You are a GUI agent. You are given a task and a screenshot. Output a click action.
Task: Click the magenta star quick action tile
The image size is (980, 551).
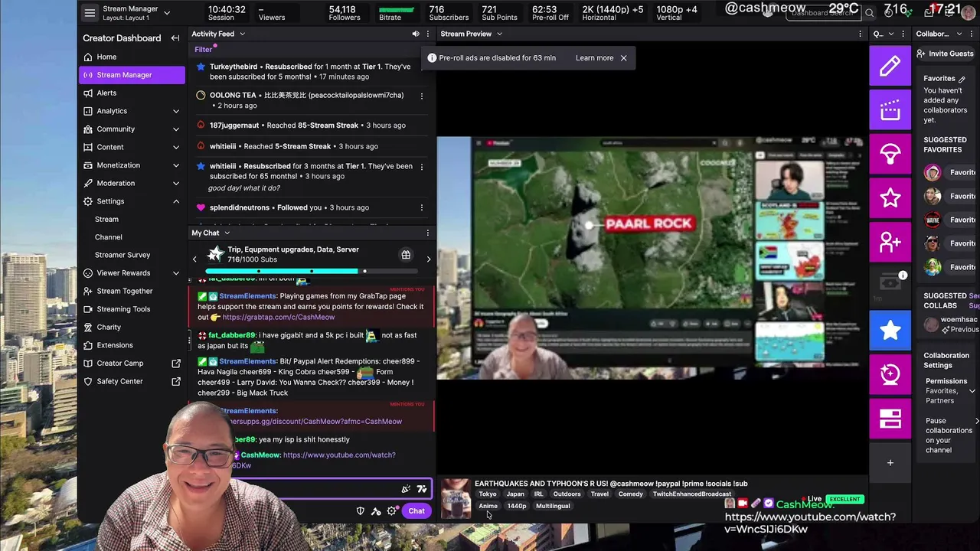tap(890, 198)
